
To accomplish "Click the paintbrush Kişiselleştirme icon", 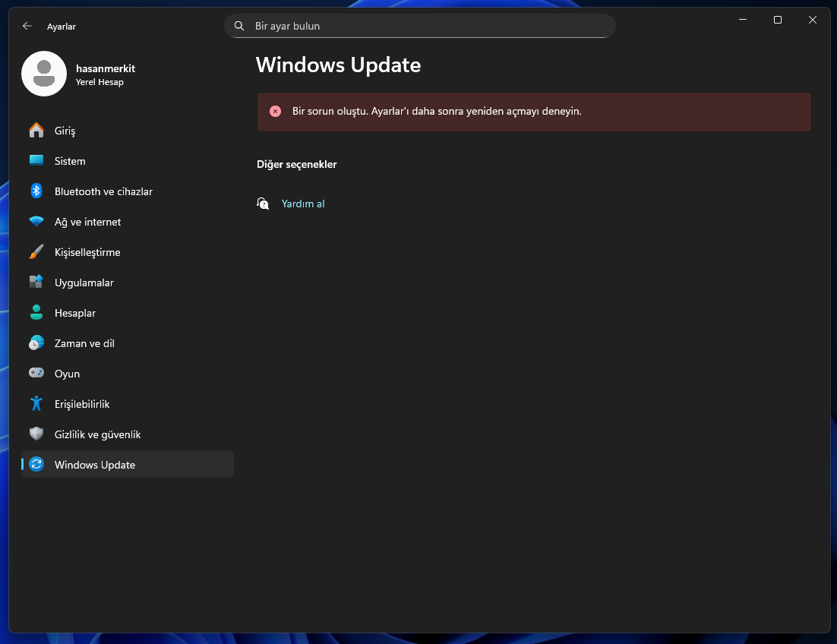I will 36,252.
